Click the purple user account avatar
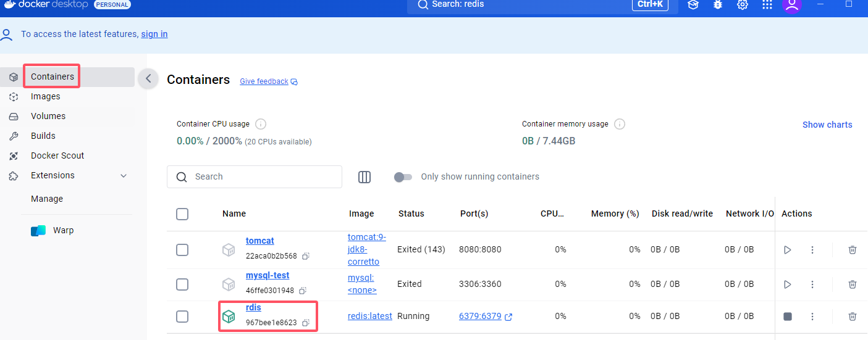This screenshot has height=340, width=868. 792,5
